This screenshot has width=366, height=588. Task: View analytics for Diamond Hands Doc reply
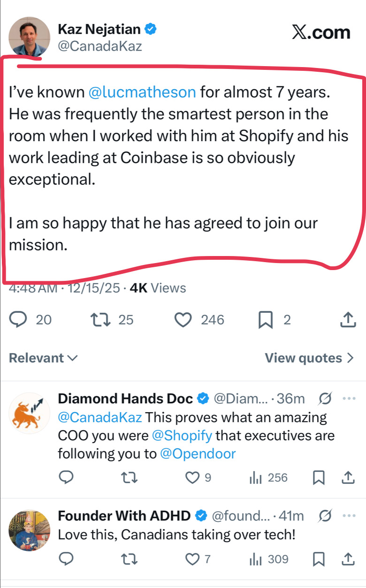pos(255,478)
